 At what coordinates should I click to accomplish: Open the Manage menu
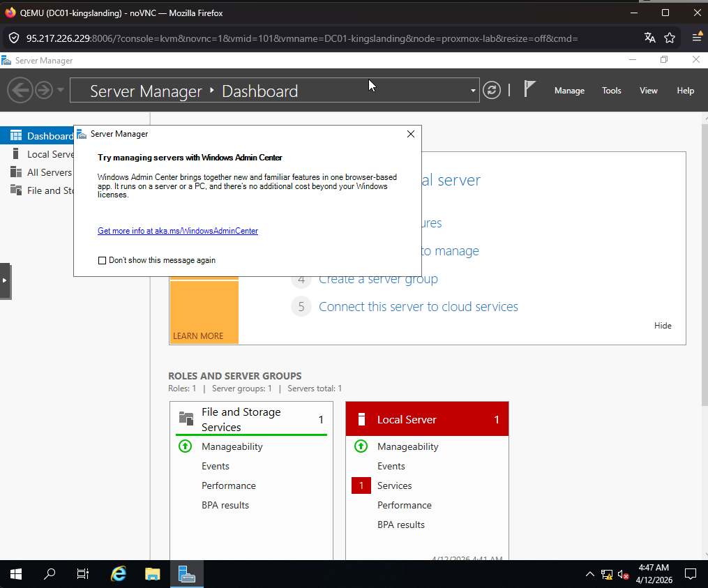coord(569,90)
